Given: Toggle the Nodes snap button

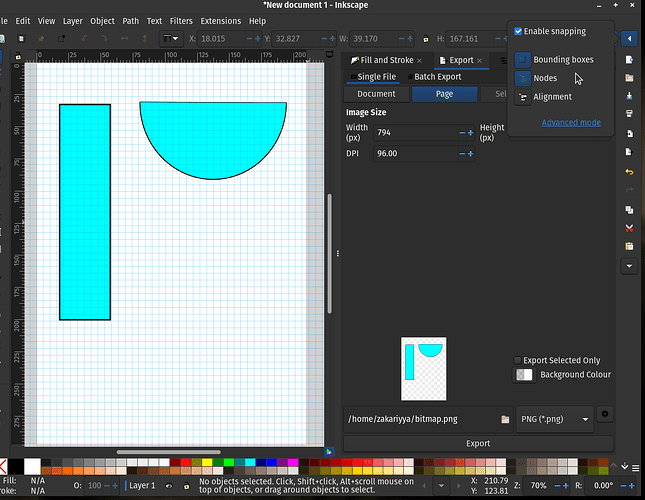Looking at the screenshot, I should 522,78.
